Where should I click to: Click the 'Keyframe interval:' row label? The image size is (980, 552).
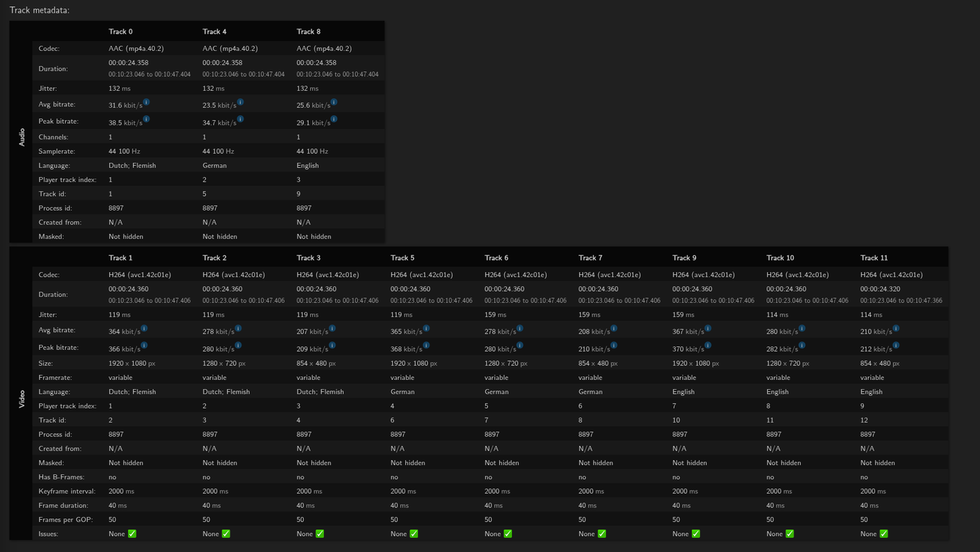[66, 491]
